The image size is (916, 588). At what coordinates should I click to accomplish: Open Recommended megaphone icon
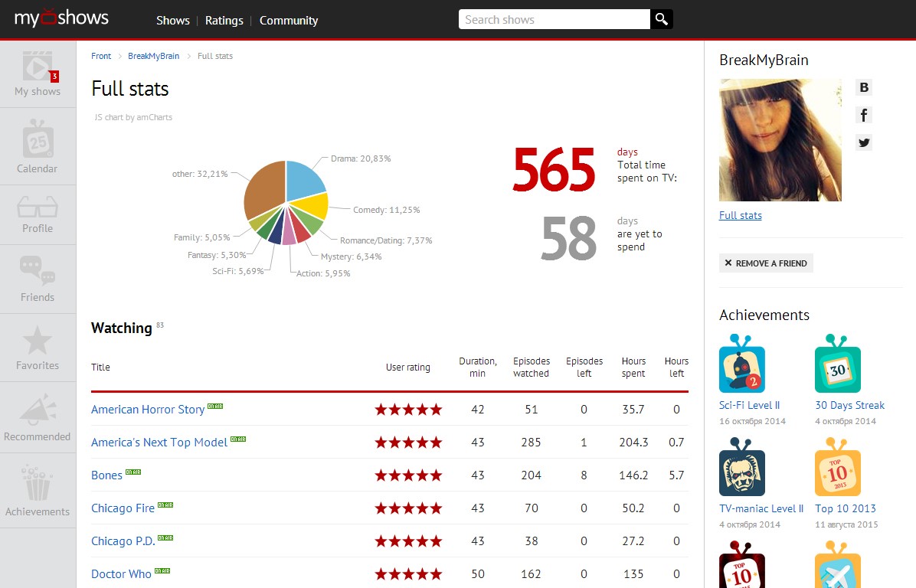click(38, 417)
